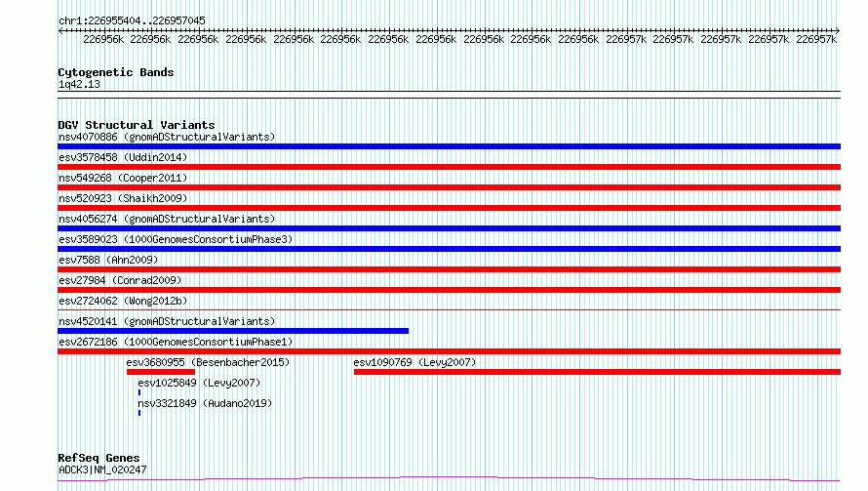Open variant esv2724062 (Wong2012b) label
868x491 pixels.
(x=123, y=301)
